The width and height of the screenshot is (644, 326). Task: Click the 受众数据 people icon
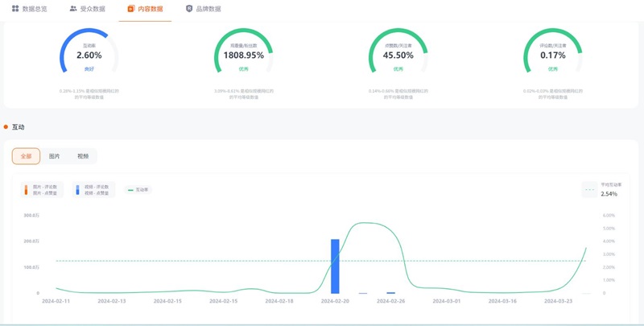(x=73, y=9)
